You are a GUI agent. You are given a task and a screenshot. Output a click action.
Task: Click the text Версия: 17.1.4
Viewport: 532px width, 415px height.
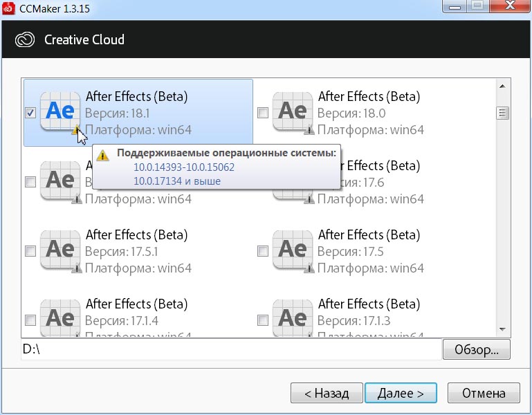(122, 321)
